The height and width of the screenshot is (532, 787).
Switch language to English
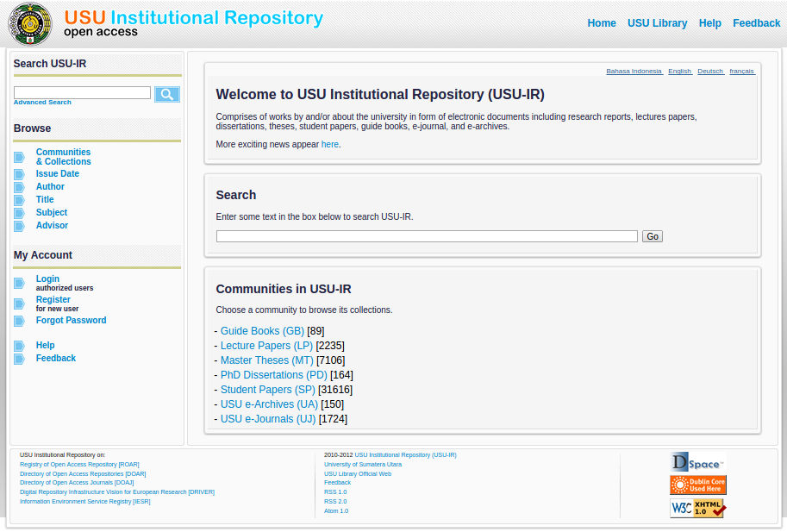[x=679, y=72]
